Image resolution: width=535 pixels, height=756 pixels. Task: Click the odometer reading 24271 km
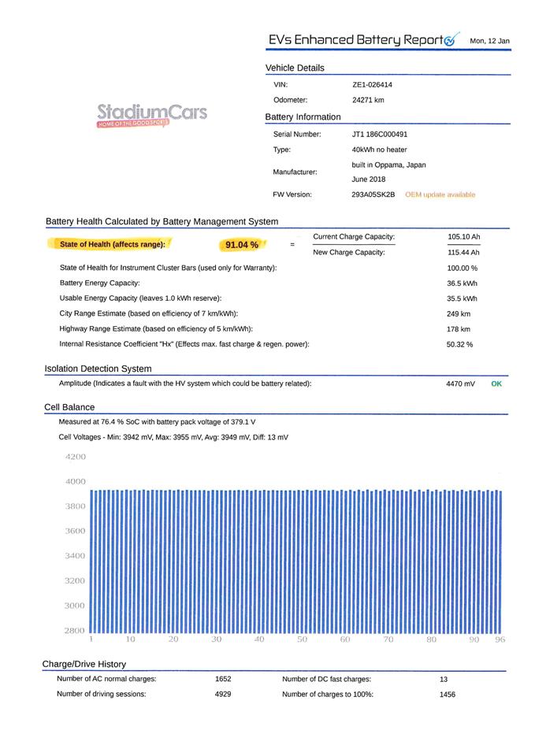[x=368, y=100]
